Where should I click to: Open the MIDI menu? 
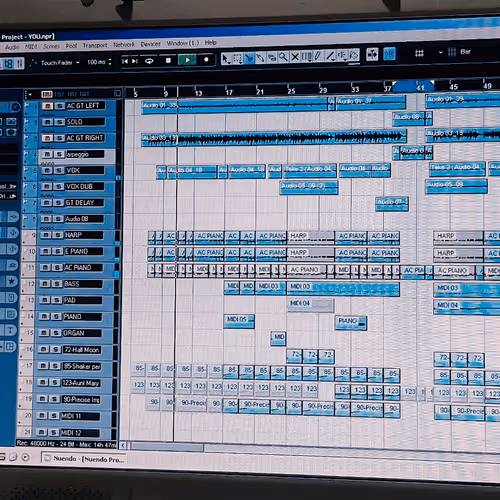(x=31, y=47)
